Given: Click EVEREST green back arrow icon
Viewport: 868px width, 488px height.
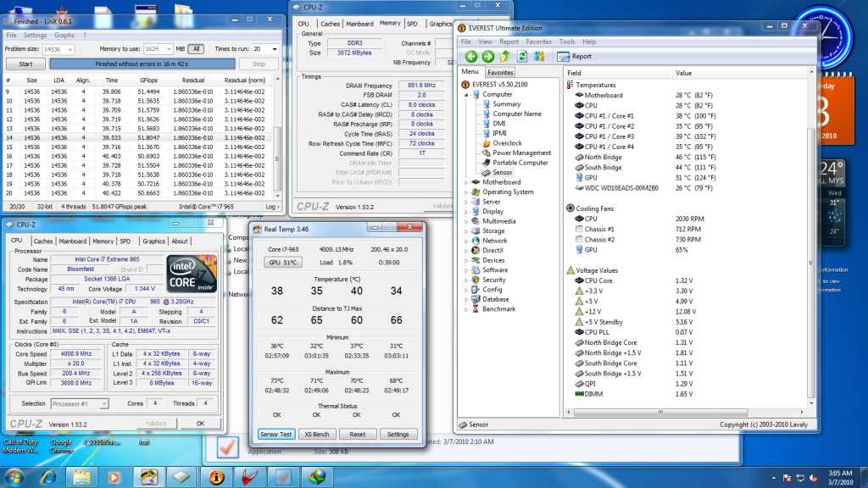Looking at the screenshot, I should (x=471, y=57).
